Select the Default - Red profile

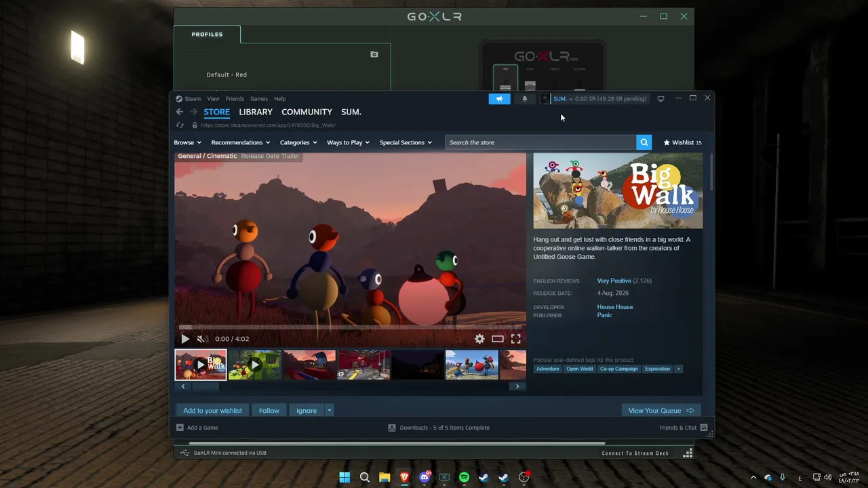[x=226, y=75]
